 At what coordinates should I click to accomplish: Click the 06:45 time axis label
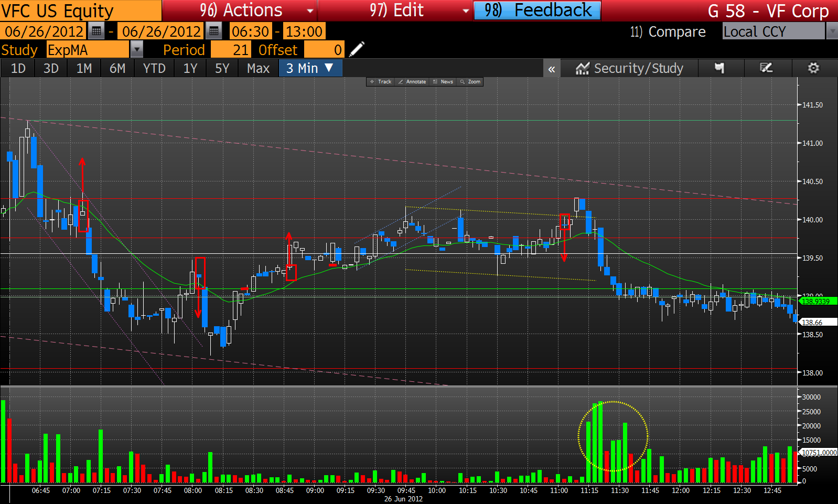(41, 490)
